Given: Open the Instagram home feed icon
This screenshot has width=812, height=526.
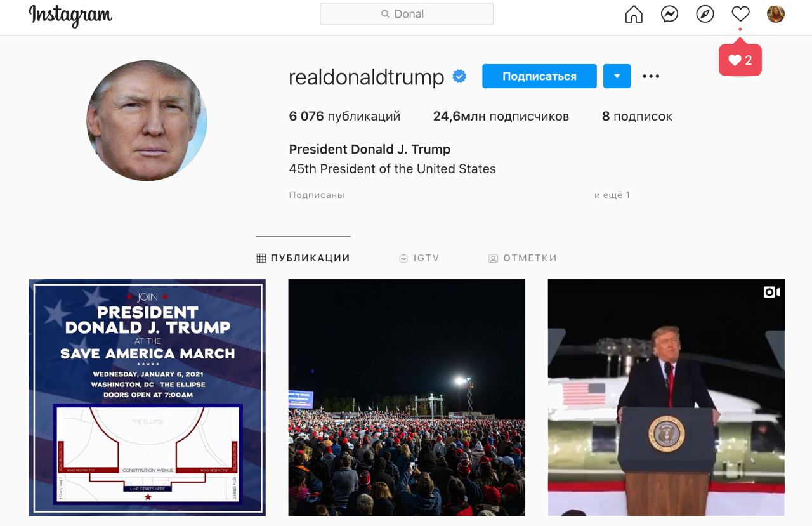Looking at the screenshot, I should point(634,14).
